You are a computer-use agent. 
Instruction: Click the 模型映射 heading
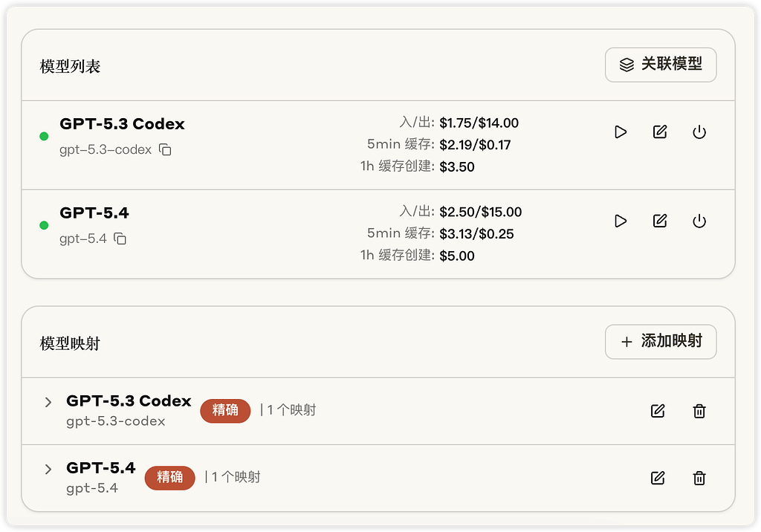[70, 343]
